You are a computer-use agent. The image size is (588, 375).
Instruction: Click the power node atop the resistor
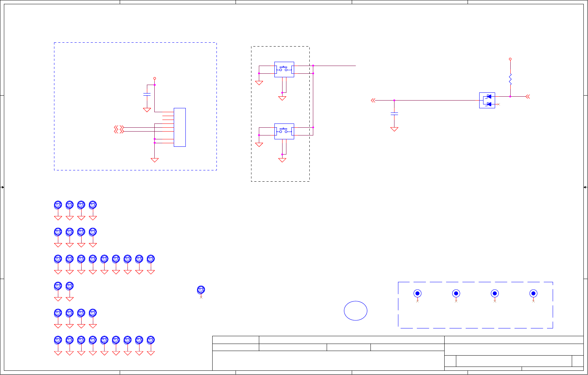click(x=510, y=59)
